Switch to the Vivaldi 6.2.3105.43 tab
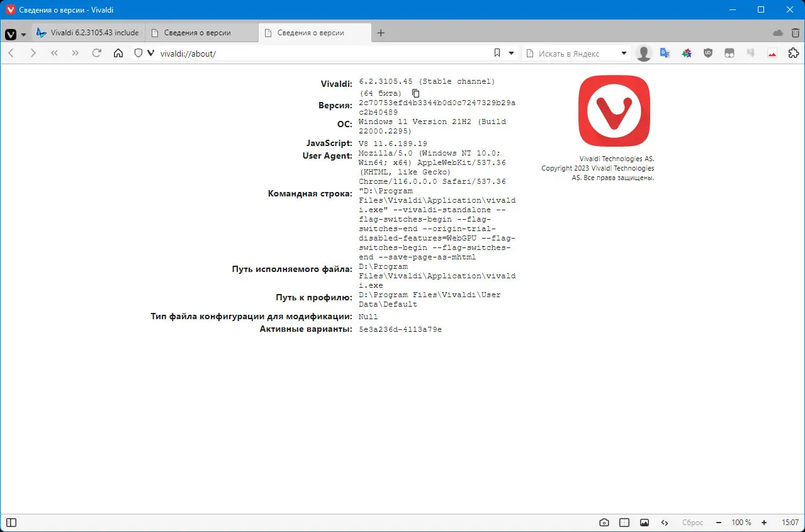 coord(88,33)
